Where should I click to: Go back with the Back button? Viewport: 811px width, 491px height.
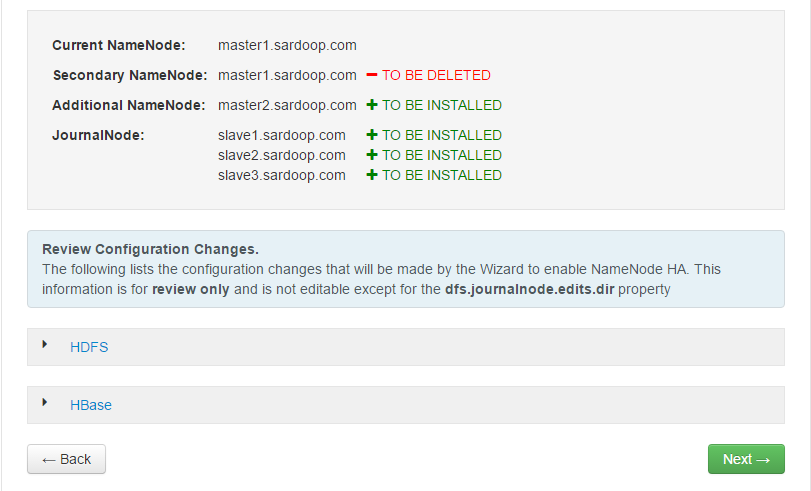tap(66, 459)
